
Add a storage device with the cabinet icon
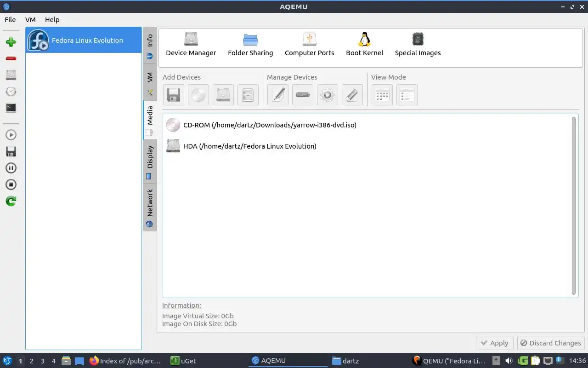248,95
